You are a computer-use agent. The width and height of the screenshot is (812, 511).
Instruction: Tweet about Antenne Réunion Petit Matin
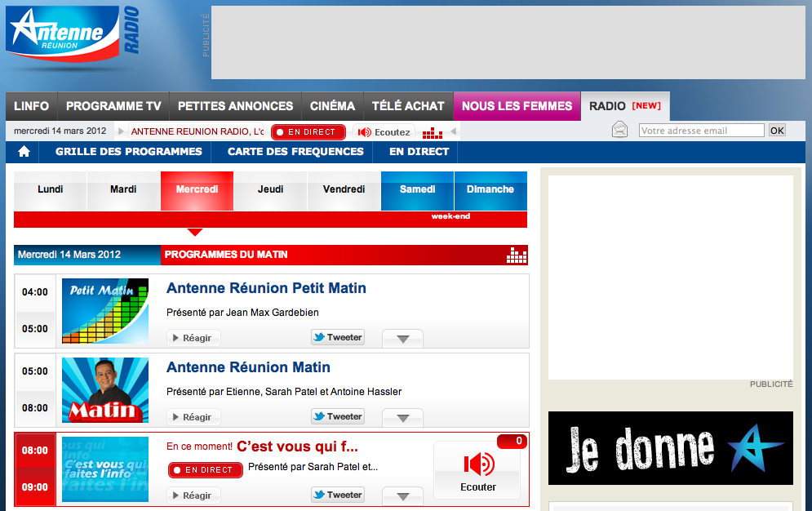pos(338,337)
